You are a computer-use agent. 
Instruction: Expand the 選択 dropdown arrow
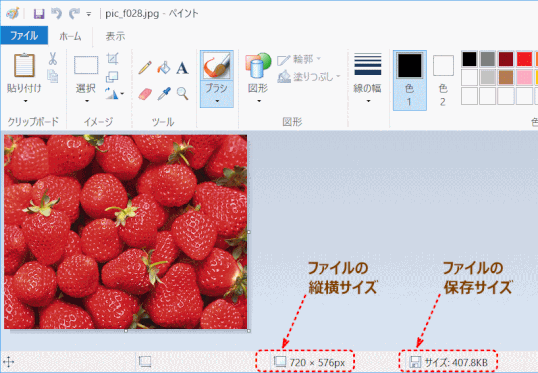click(86, 101)
